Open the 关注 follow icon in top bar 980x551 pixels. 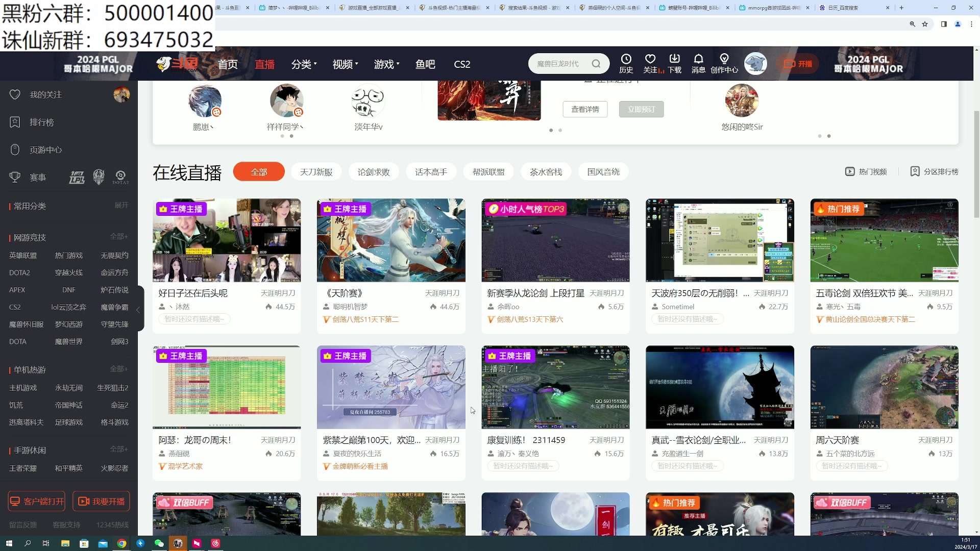(650, 63)
